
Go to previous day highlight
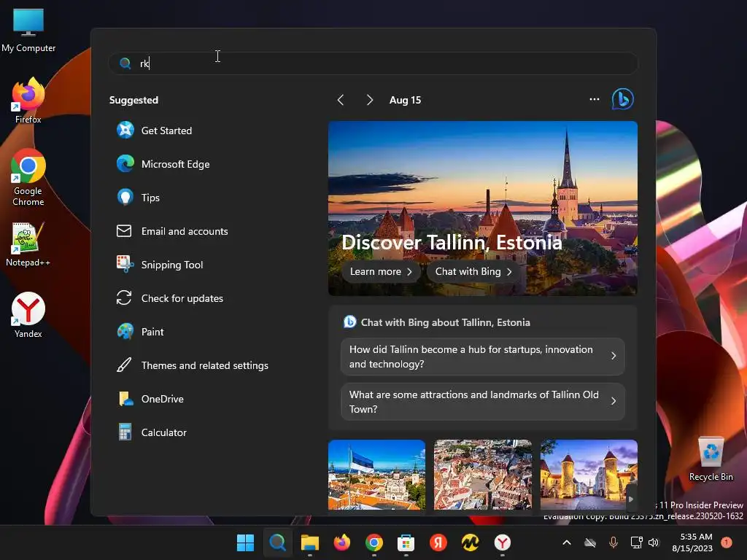(341, 100)
